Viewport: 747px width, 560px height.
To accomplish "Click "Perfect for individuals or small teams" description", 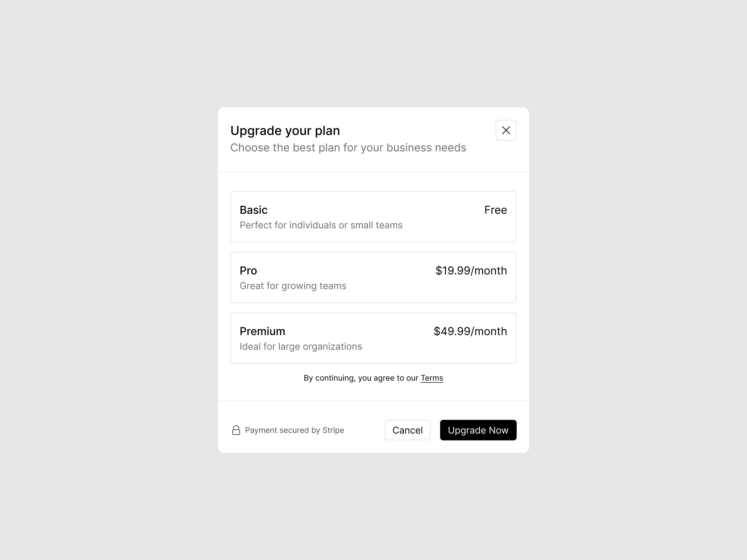I will 321,225.
